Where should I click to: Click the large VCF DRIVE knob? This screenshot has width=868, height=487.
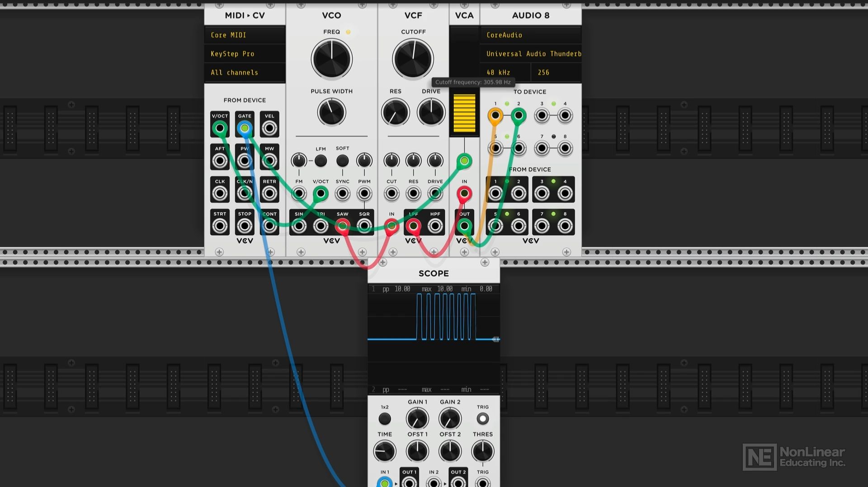[x=431, y=112]
